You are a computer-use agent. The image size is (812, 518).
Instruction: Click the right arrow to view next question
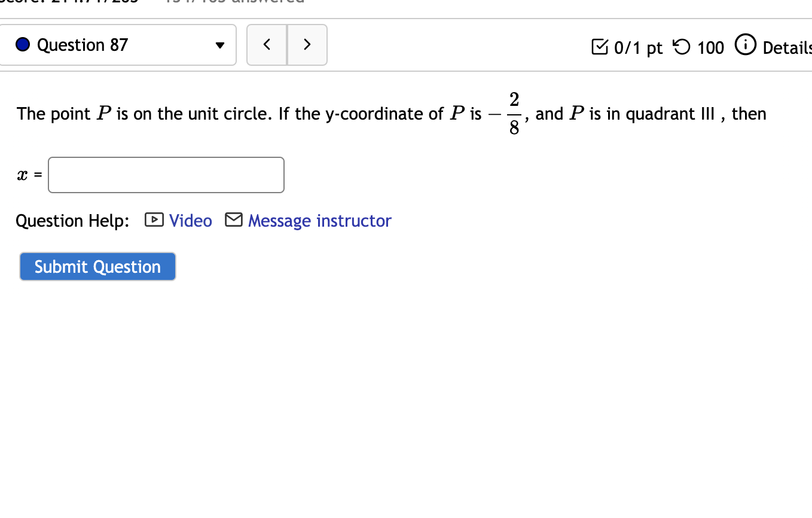(x=307, y=44)
